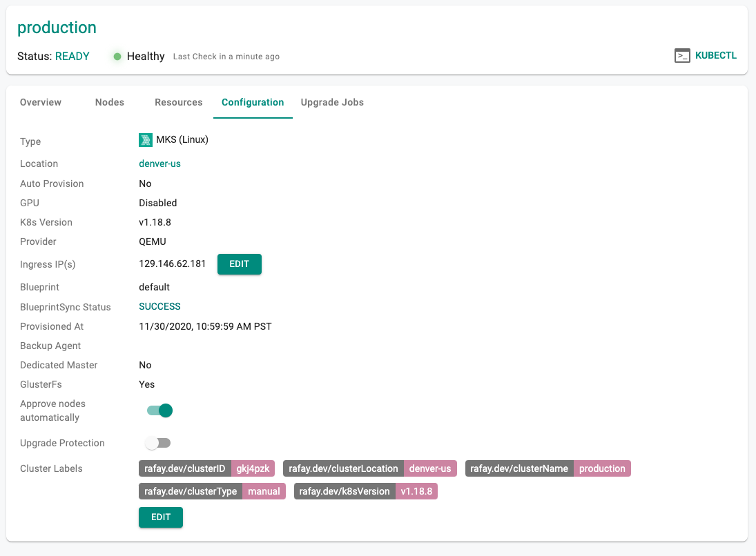Click the denver-us label value chip
756x556 pixels.
tap(430, 468)
